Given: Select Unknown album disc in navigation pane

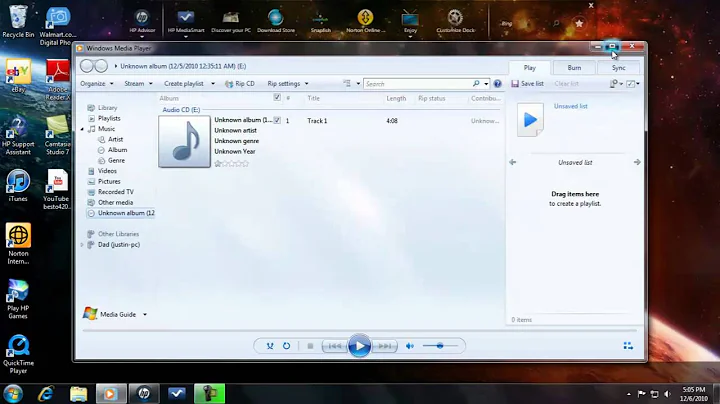Looking at the screenshot, I should point(121,213).
